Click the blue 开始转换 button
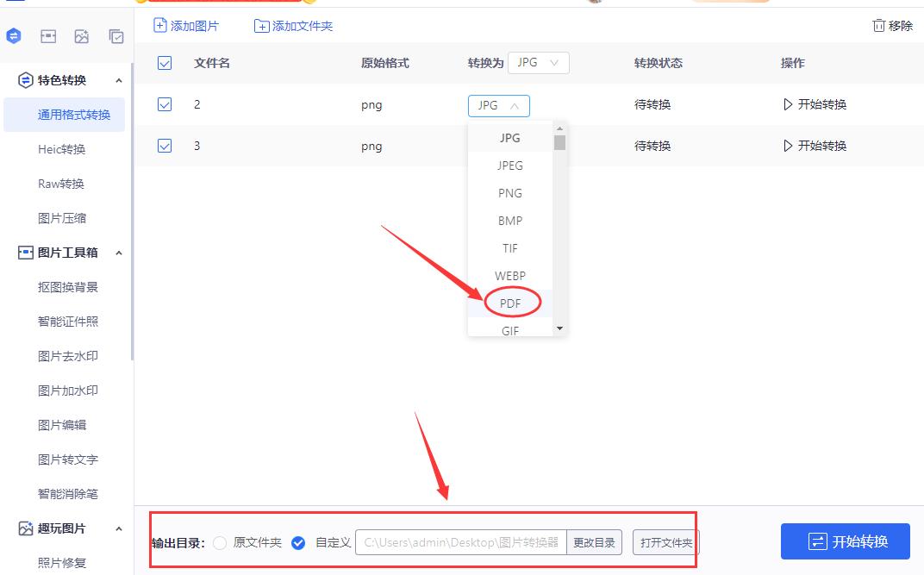The height and width of the screenshot is (575, 924). [844, 541]
